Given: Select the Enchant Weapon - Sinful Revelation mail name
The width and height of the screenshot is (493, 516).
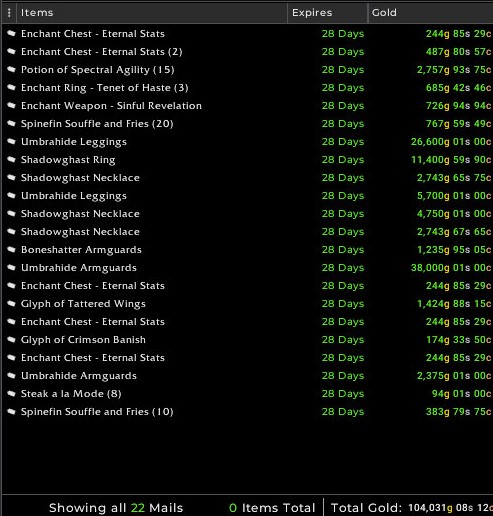Looking at the screenshot, I should click(111, 106).
